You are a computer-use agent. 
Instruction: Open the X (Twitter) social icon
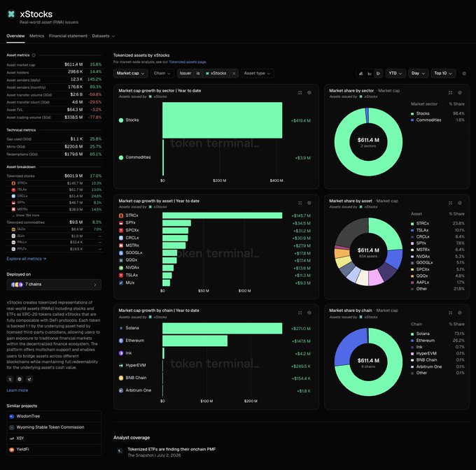click(x=10, y=379)
